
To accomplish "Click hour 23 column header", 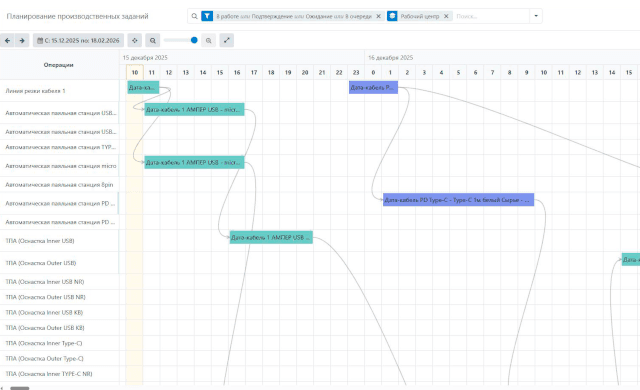I will (x=356, y=72).
